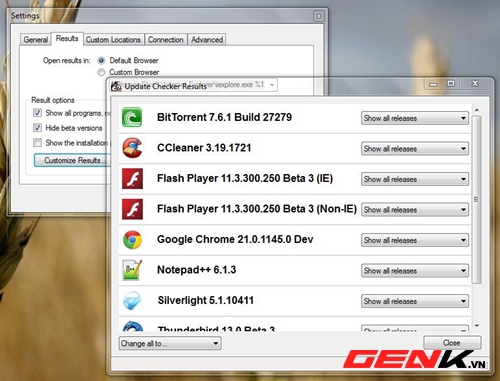This screenshot has width=500, height=381.
Task: Switch to the General tab
Action: point(36,40)
